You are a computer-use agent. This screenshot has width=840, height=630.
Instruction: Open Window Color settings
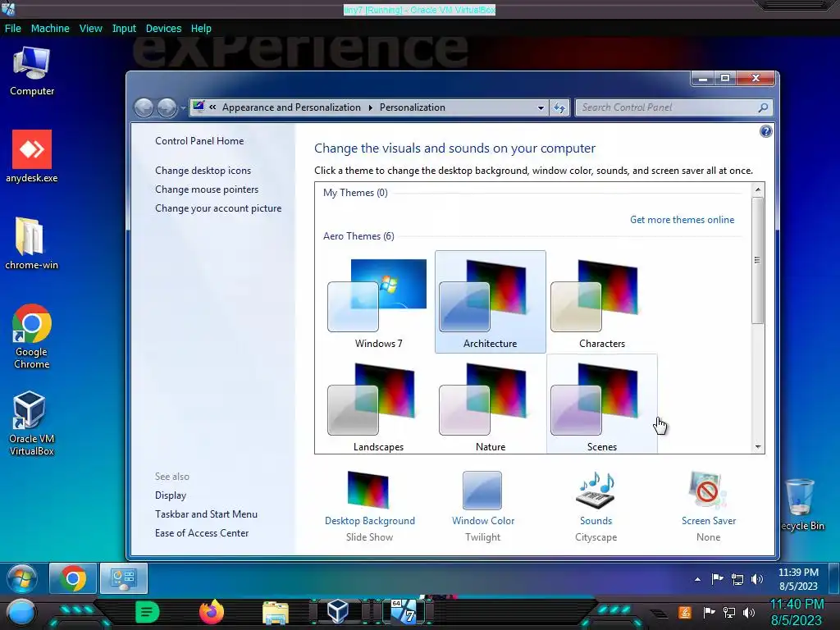click(482, 506)
